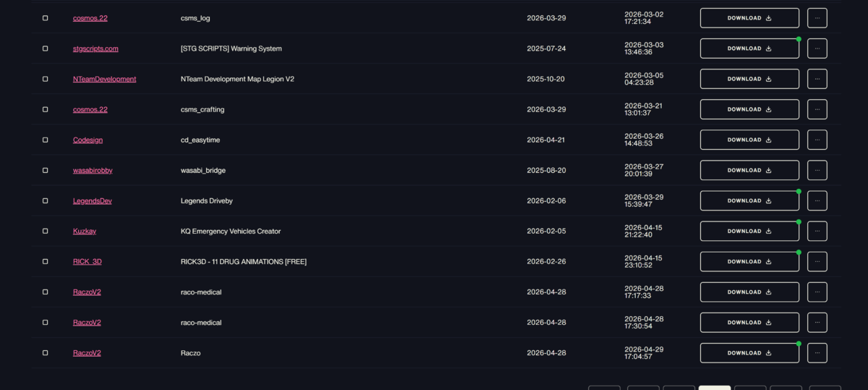This screenshot has height=390, width=868.
Task: Open three-dot menu for wasabi_bridge row
Action: [x=817, y=170]
